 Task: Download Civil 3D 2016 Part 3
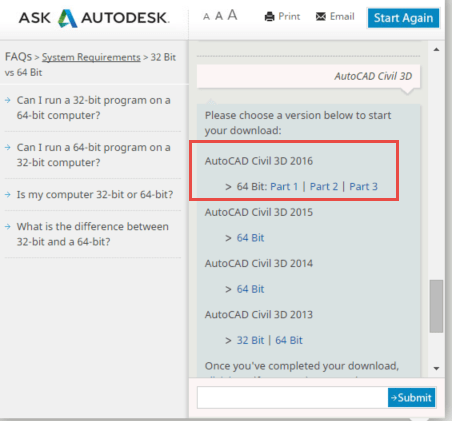363,186
